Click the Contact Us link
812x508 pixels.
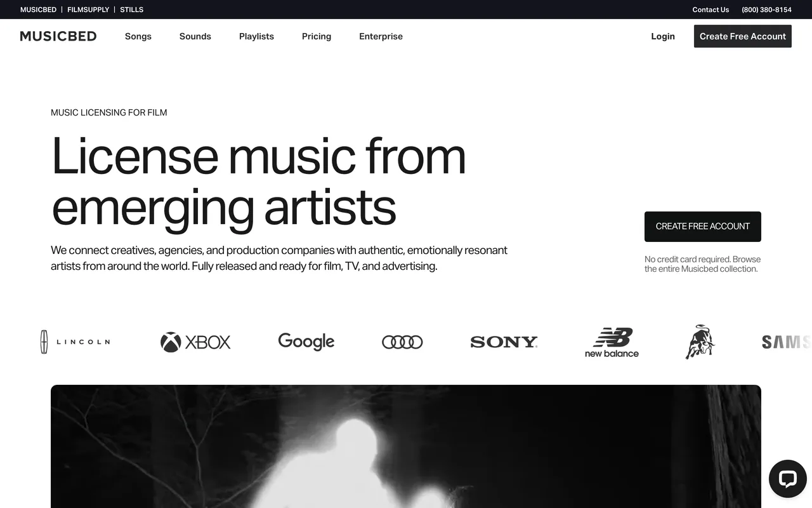click(x=710, y=10)
